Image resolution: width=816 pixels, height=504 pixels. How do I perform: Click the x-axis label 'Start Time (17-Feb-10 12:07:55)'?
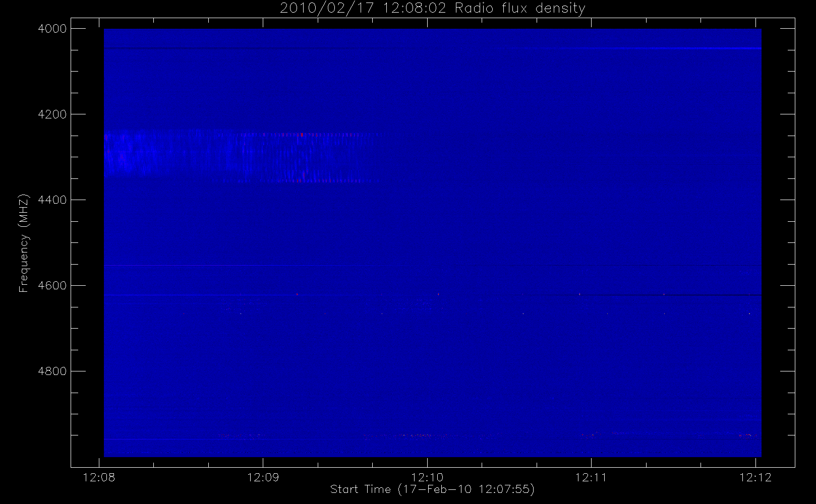pos(432,489)
